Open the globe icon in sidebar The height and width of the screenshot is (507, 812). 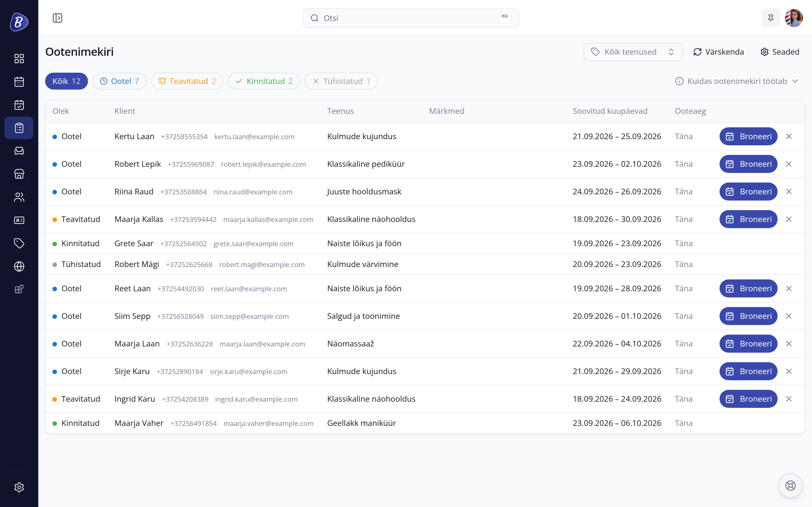pyautogui.click(x=19, y=266)
